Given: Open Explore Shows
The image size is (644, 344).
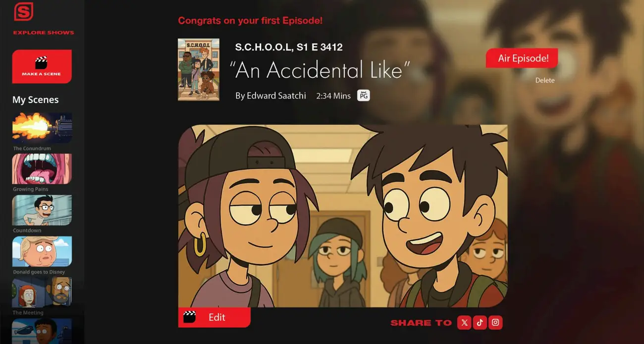Looking at the screenshot, I should click(44, 33).
